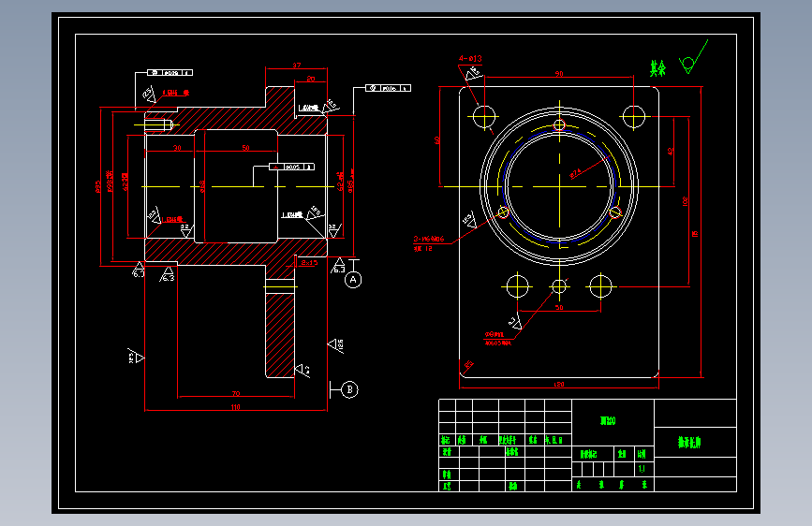The height and width of the screenshot is (526, 812).
Task: Click the green '其余' annotation
Action: (x=657, y=67)
